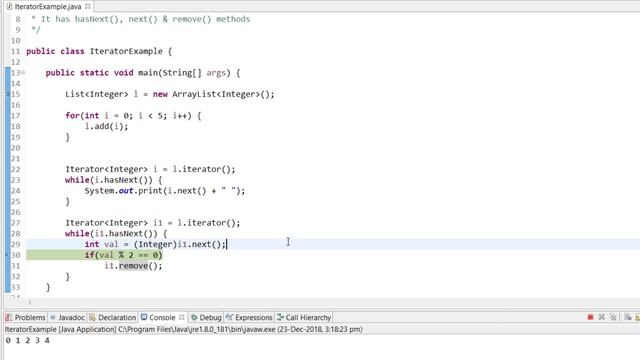Click 'System.out.print' statement on line 24
The width and height of the screenshot is (640, 360).
(x=165, y=191)
